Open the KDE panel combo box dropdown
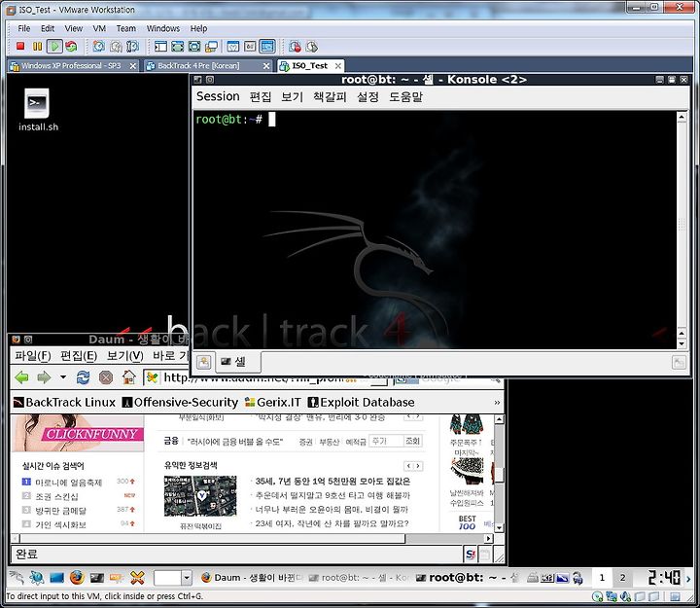This screenshot has width=700, height=608. [x=187, y=578]
